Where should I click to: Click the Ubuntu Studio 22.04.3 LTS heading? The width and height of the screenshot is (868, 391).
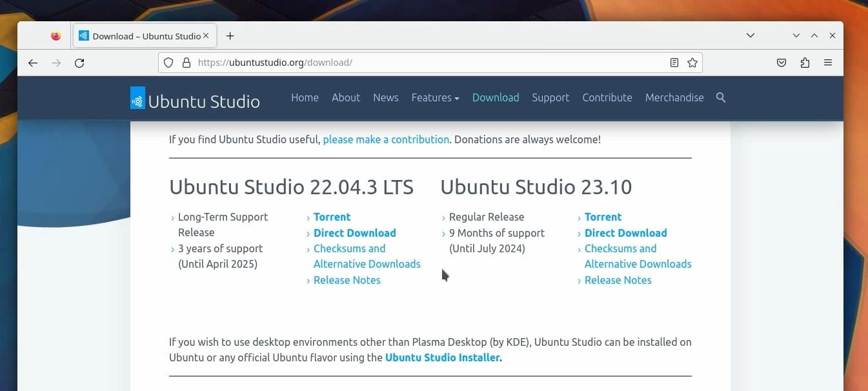(x=291, y=187)
